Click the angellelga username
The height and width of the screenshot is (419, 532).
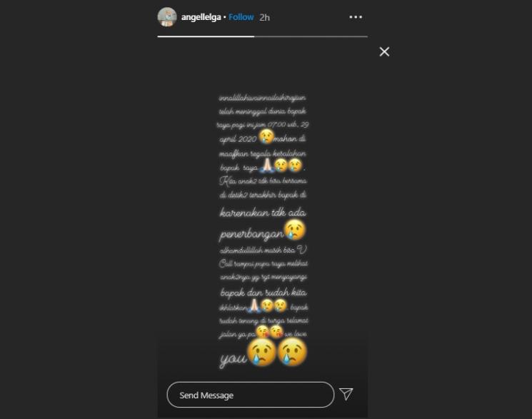tap(201, 17)
